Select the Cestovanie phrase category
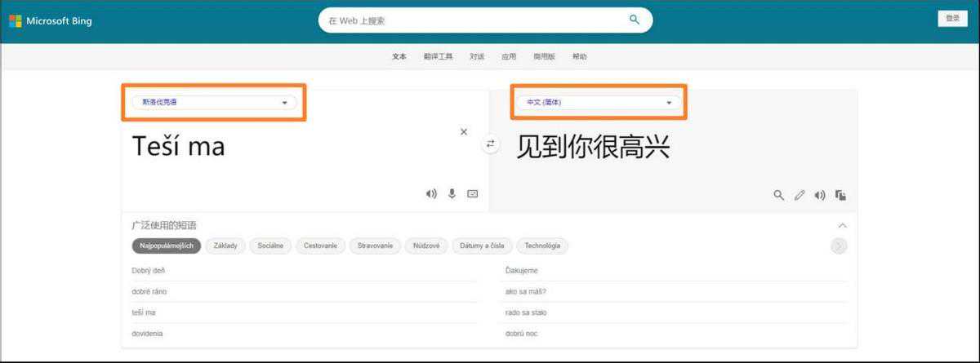Viewport: 980px width, 363px height. click(x=320, y=246)
